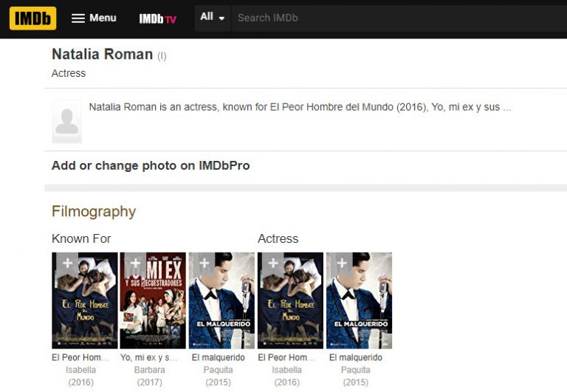Expand the All search category dropdown
The width and height of the screenshot is (567, 392).
point(213,17)
